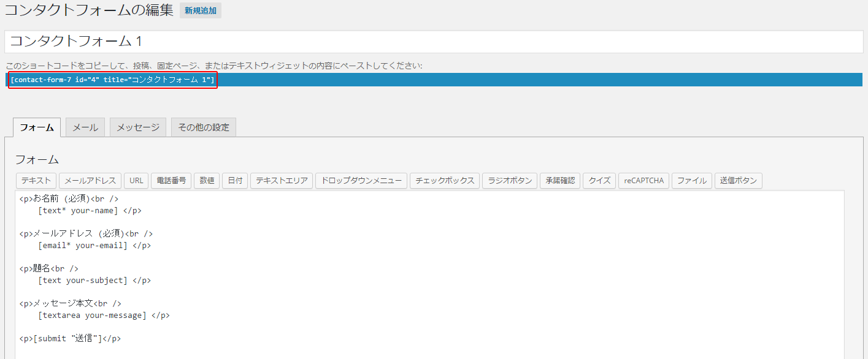Click the [submit "送信"] line

pos(70,338)
